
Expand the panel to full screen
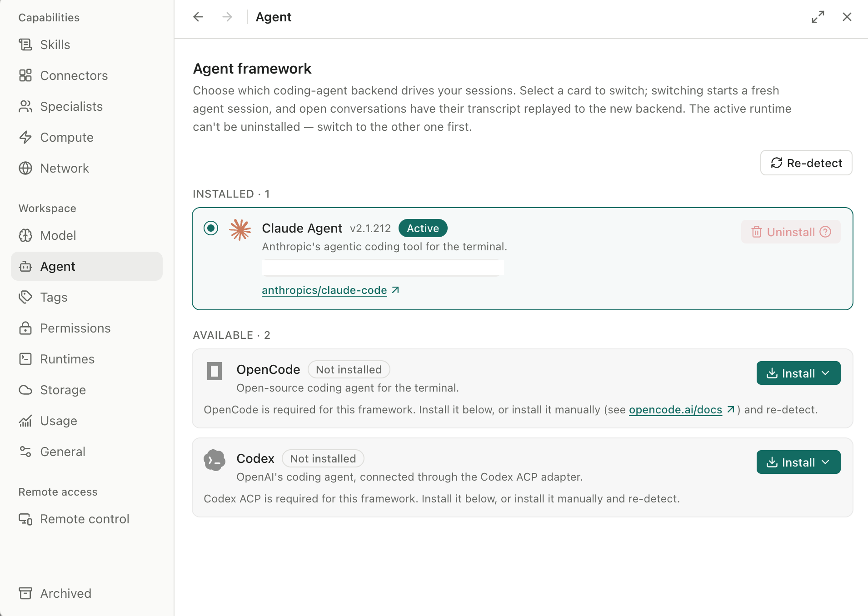point(818,17)
